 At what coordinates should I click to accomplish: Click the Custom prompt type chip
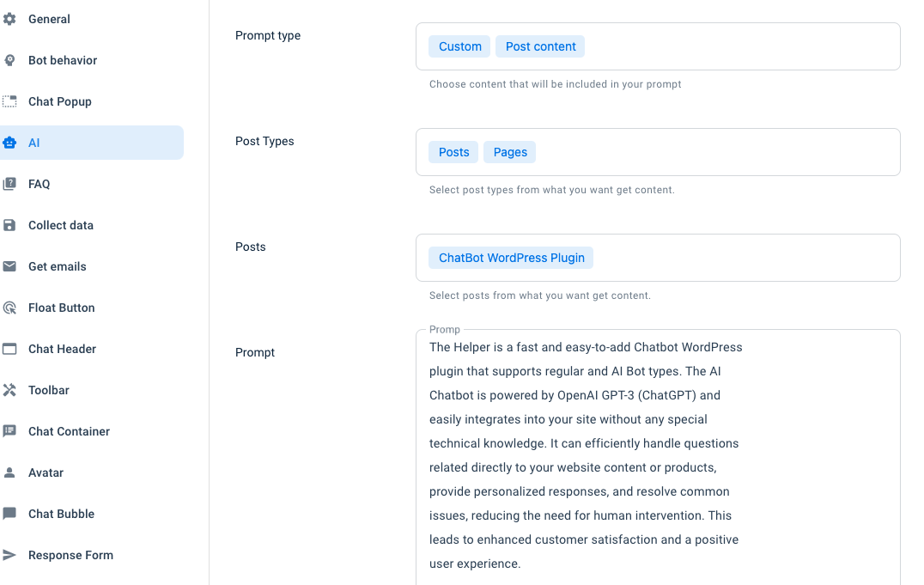coord(459,46)
